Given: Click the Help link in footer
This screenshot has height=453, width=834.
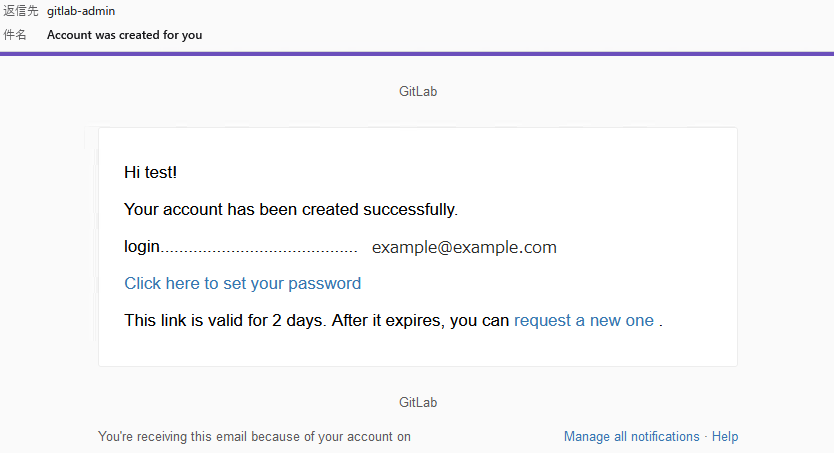Looking at the screenshot, I should tap(725, 437).
